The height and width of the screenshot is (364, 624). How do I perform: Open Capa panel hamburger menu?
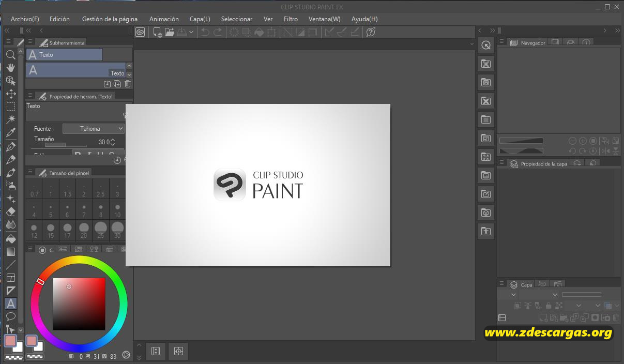pyautogui.click(x=501, y=284)
